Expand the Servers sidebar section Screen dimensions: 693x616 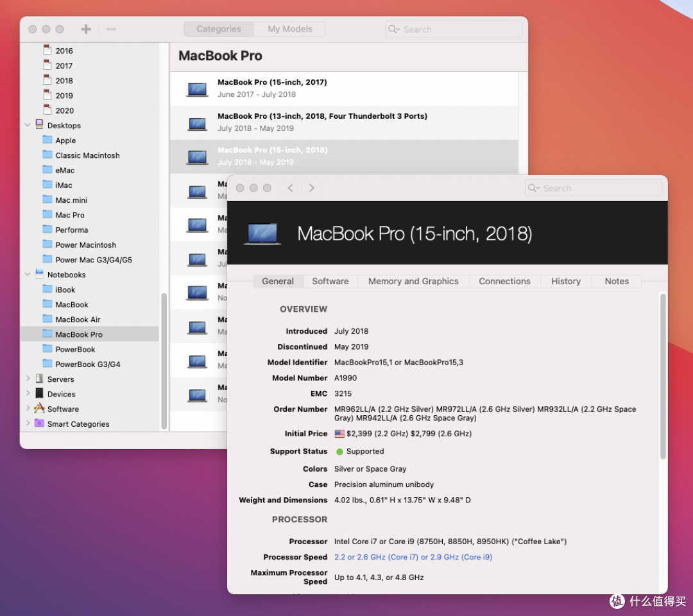coord(28,379)
